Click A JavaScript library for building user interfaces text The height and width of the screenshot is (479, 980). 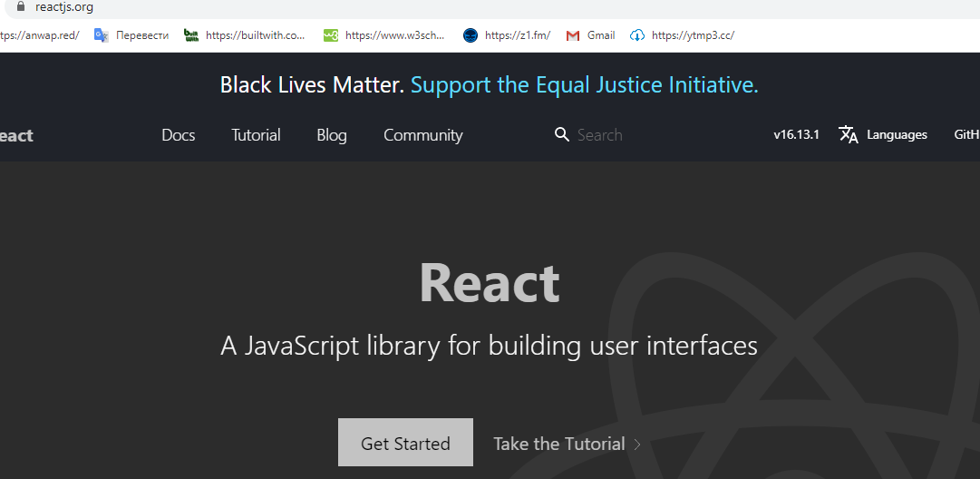pos(490,345)
